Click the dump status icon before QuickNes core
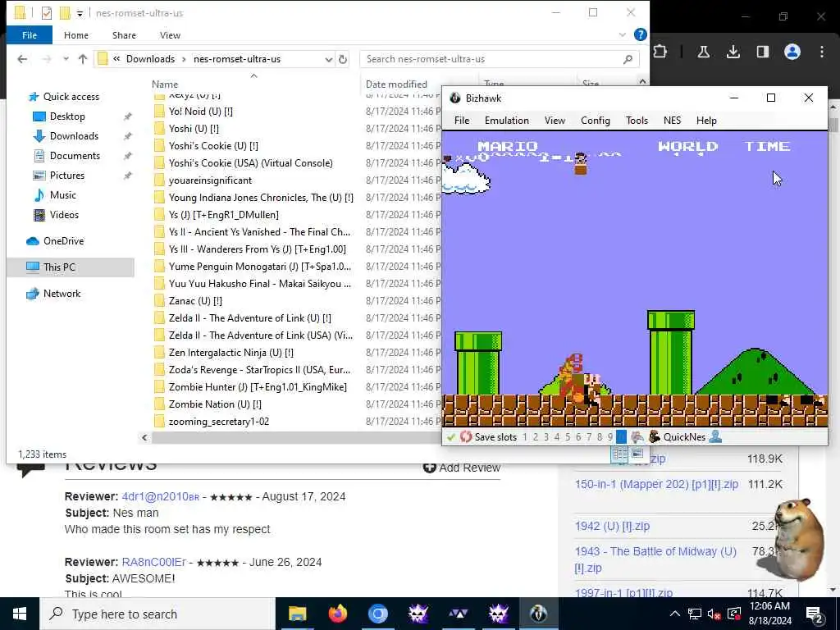This screenshot has height=630, width=840. coord(637,436)
